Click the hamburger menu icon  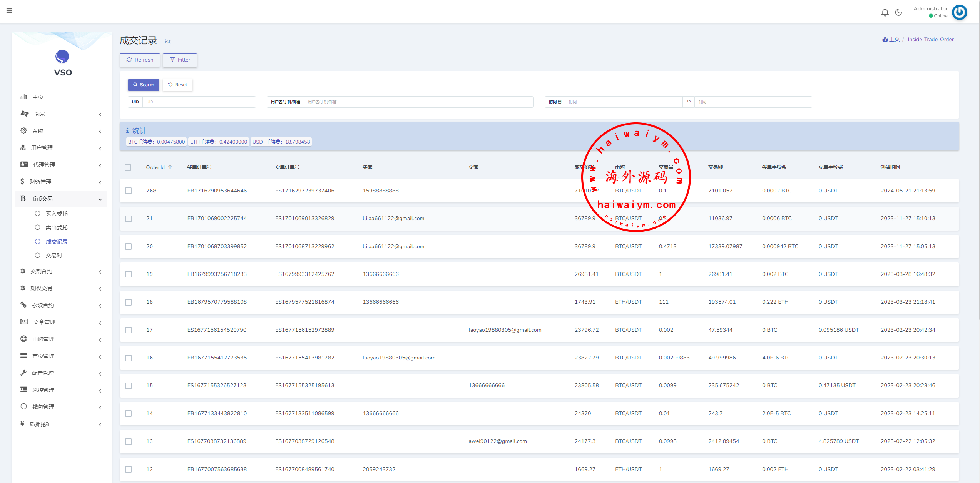pos(9,11)
